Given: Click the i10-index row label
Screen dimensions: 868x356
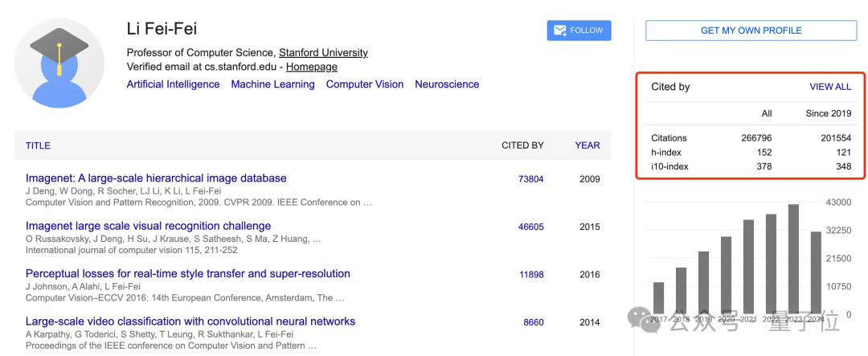Looking at the screenshot, I should [x=669, y=166].
